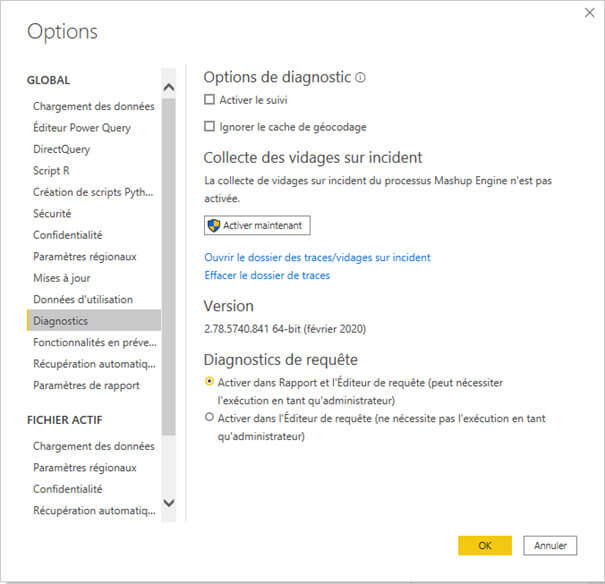Click the Activer maintenant button
The width and height of the screenshot is (605, 584).
[x=257, y=225]
